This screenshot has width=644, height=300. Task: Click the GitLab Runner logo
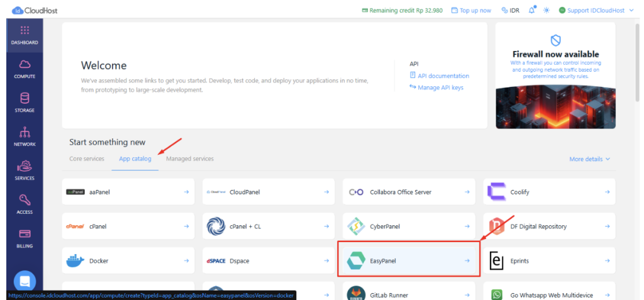point(356,294)
